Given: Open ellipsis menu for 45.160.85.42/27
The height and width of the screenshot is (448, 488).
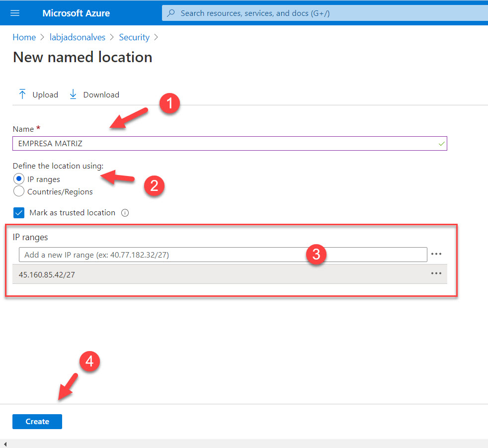Looking at the screenshot, I should click(436, 273).
